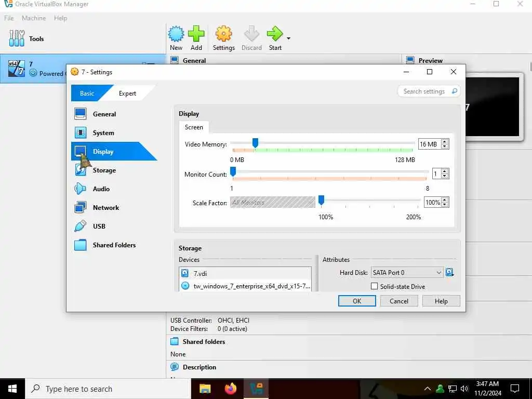
Task: Toggle the Solid-state Drive checkbox
Action: (374, 286)
